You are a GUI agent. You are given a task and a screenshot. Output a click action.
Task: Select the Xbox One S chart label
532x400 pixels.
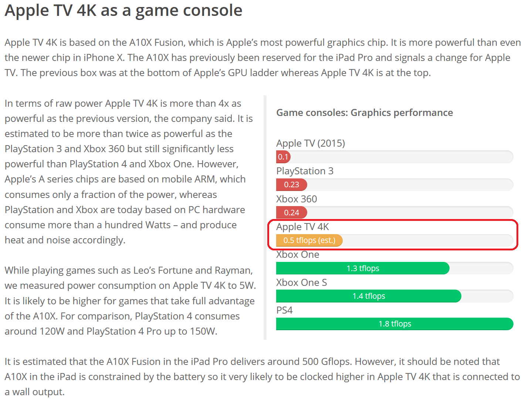pos(301,283)
